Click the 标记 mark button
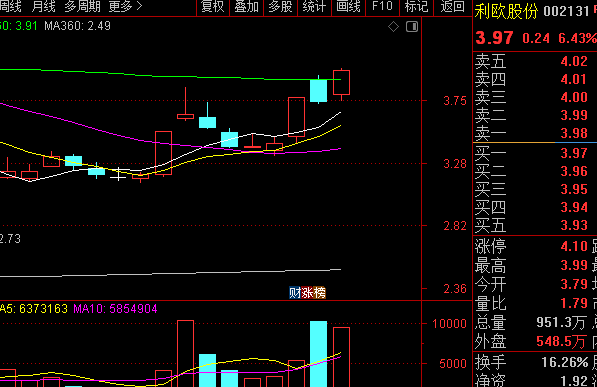The height and width of the screenshot is (387, 597). (x=416, y=7)
